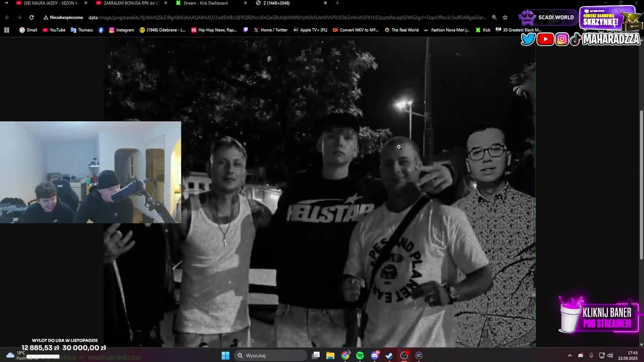The width and height of the screenshot is (644, 362).
Task: Open the zoom magnifier icon in address bar
Action: point(494,17)
